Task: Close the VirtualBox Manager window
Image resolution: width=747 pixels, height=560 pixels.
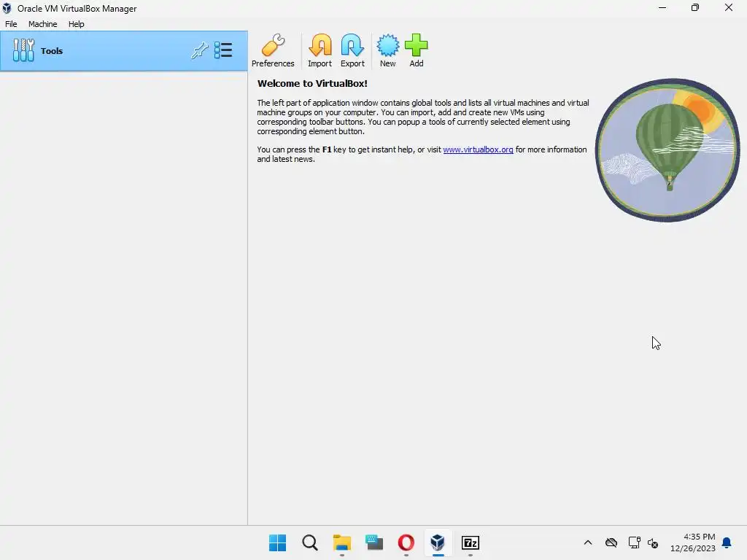Action: click(729, 7)
